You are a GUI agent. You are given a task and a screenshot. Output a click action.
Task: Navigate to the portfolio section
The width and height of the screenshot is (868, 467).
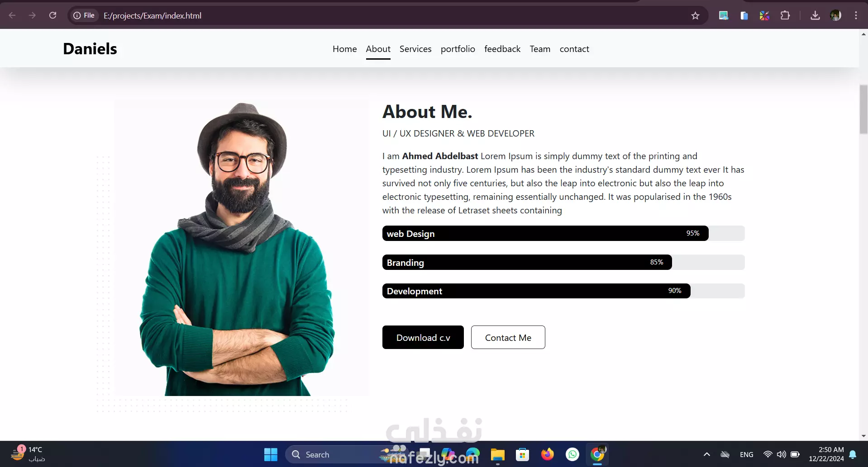point(458,49)
